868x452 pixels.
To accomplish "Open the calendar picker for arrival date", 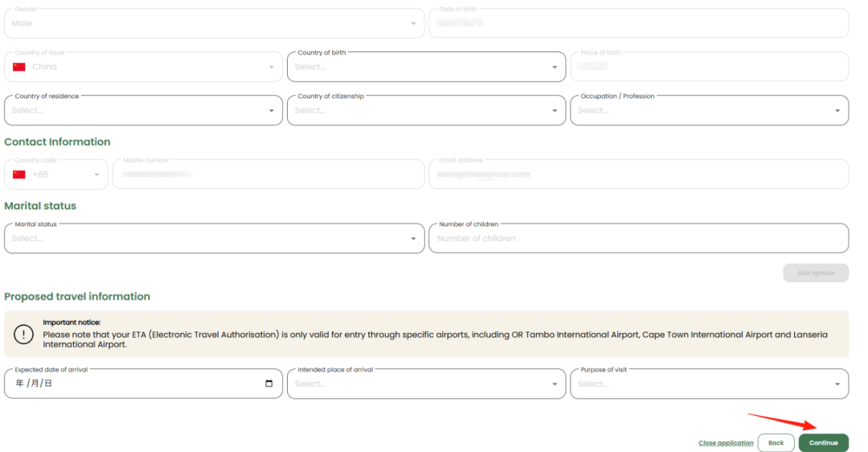I will tap(269, 384).
